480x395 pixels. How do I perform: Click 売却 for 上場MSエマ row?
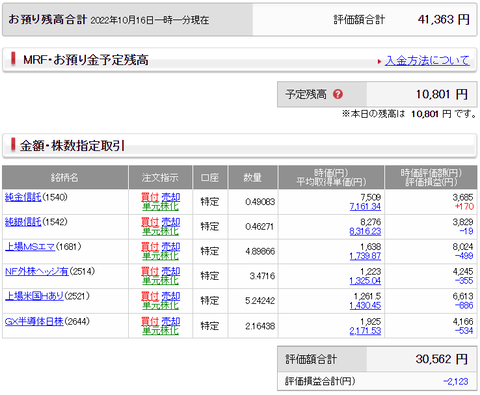[x=171, y=247]
